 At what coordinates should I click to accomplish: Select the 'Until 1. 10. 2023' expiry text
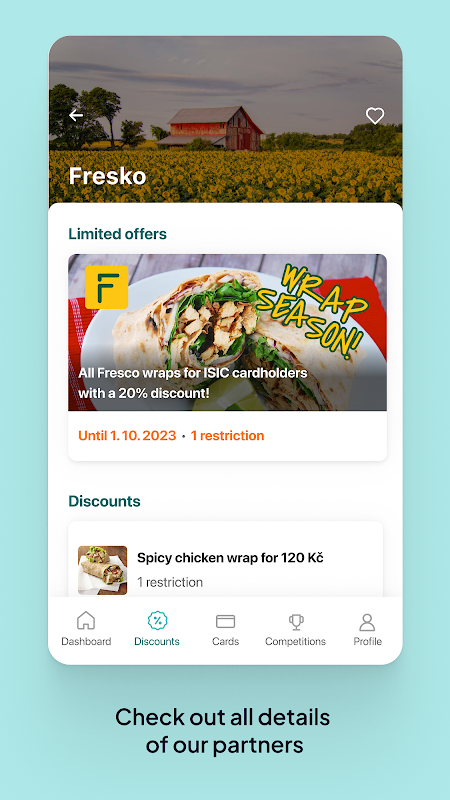pyautogui.click(x=127, y=436)
